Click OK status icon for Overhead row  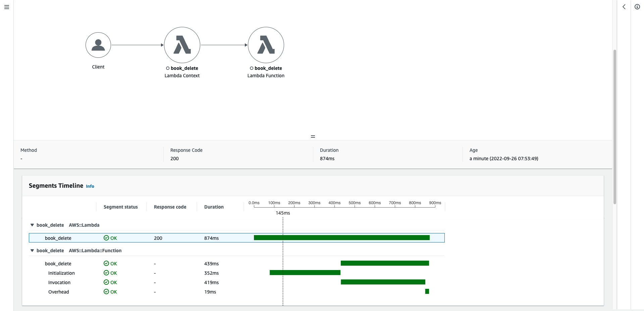pos(106,292)
